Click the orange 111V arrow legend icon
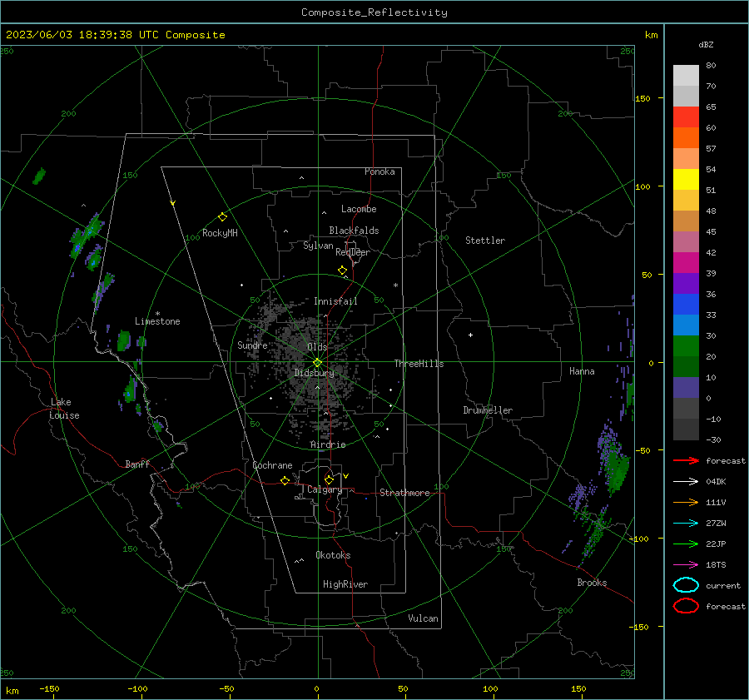The image size is (749, 700). (x=686, y=502)
